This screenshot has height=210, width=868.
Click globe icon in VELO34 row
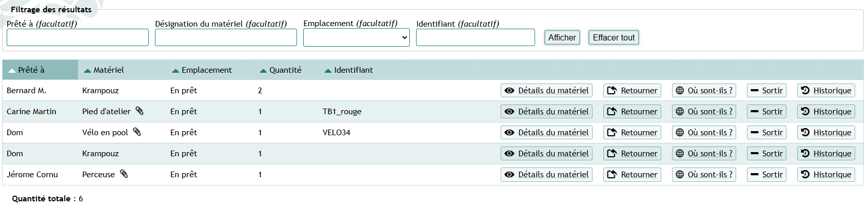click(x=680, y=133)
